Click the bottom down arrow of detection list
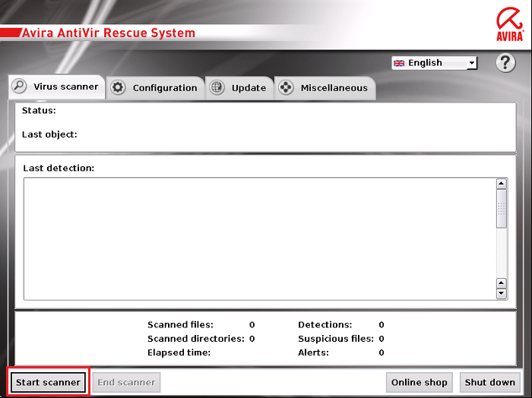 pos(502,293)
